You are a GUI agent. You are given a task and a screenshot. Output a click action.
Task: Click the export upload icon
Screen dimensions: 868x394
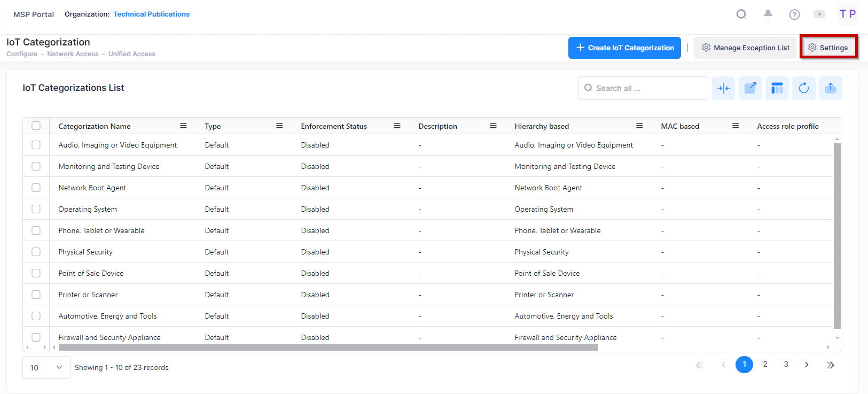tap(831, 88)
